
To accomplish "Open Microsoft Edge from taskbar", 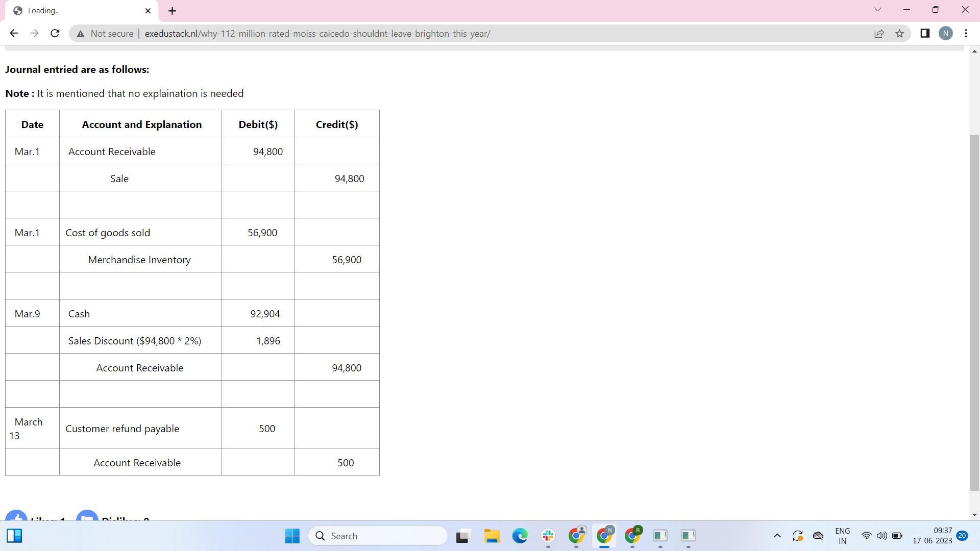I will pyautogui.click(x=520, y=536).
